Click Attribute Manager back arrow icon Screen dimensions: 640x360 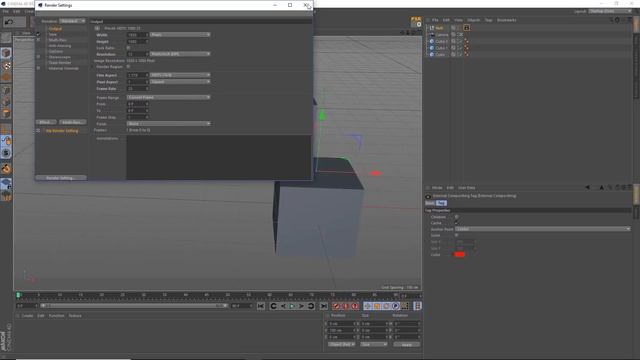(x=588, y=188)
